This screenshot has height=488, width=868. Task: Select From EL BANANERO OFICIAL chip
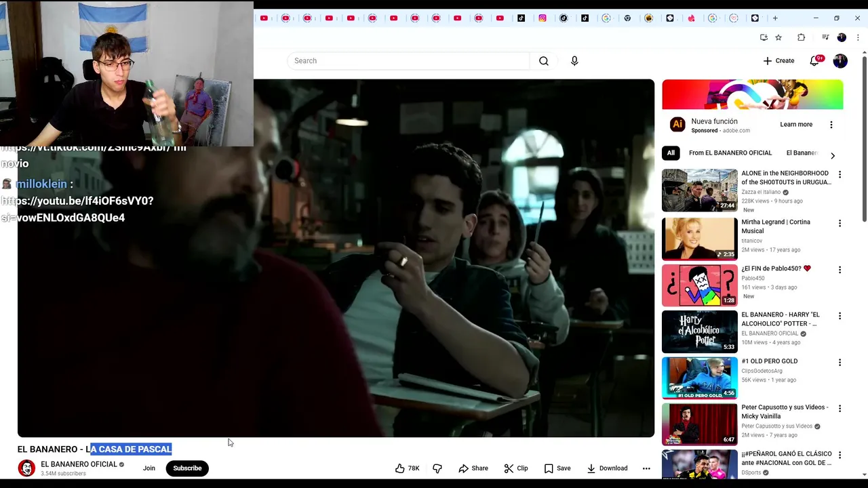(730, 153)
